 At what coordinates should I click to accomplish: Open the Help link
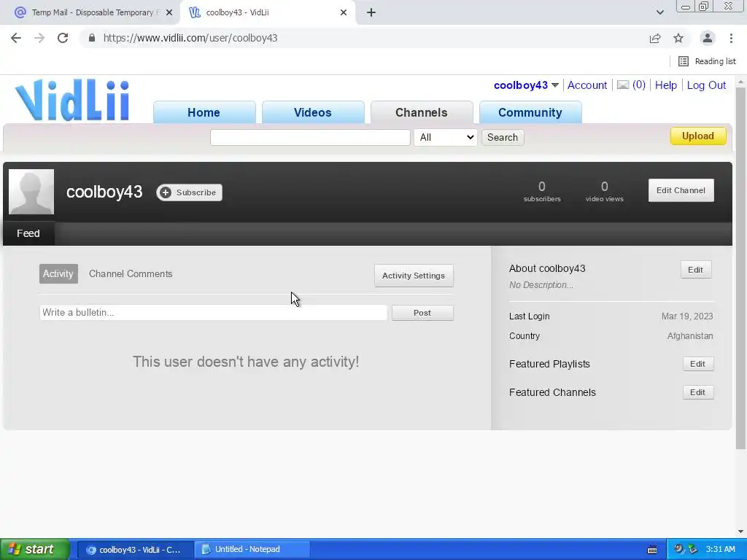[x=665, y=85]
